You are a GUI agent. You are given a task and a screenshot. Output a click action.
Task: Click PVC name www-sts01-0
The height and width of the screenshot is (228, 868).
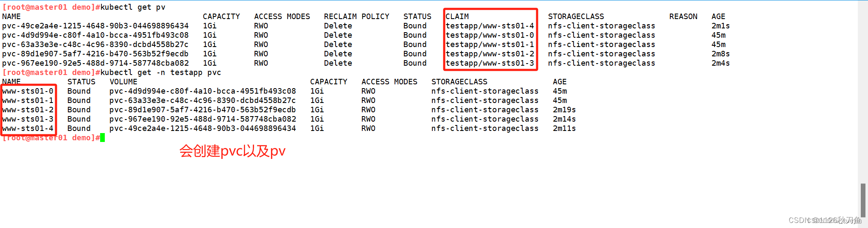pos(28,91)
